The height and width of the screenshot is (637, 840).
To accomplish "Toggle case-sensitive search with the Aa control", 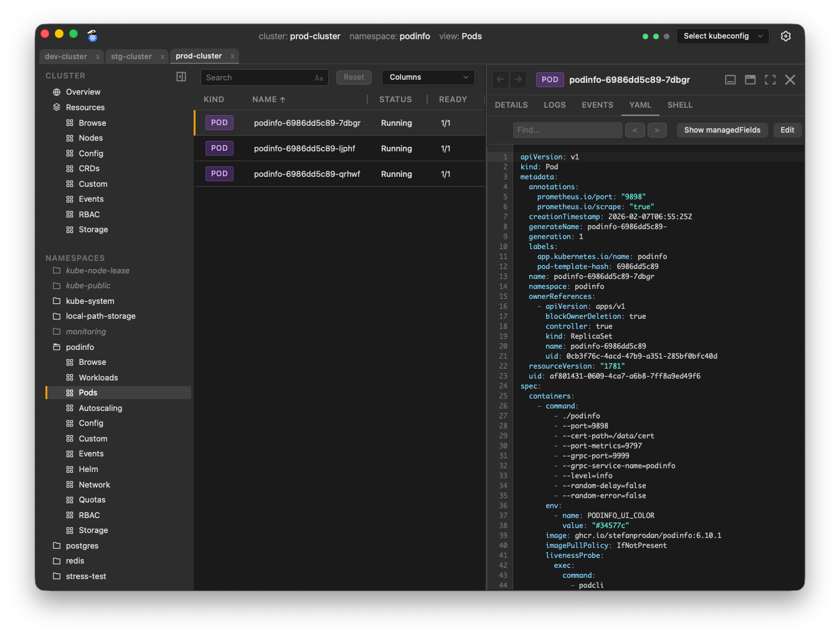I will coord(318,77).
